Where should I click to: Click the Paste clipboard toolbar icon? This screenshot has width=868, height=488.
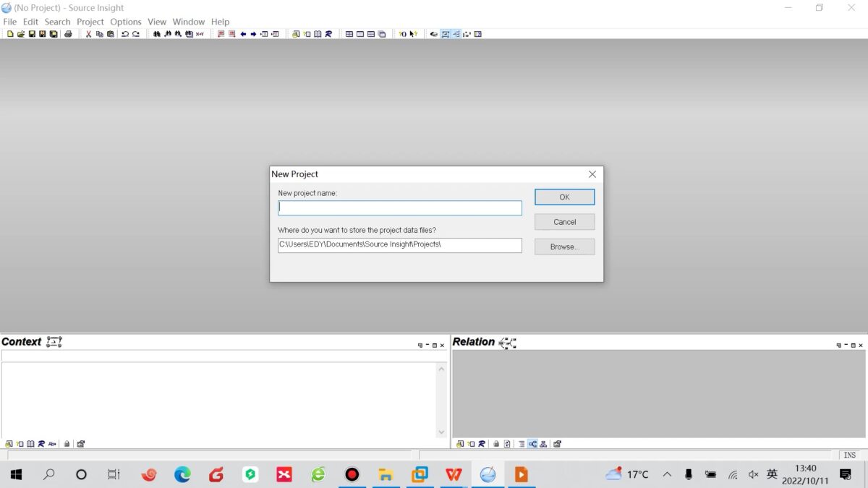[x=110, y=34]
